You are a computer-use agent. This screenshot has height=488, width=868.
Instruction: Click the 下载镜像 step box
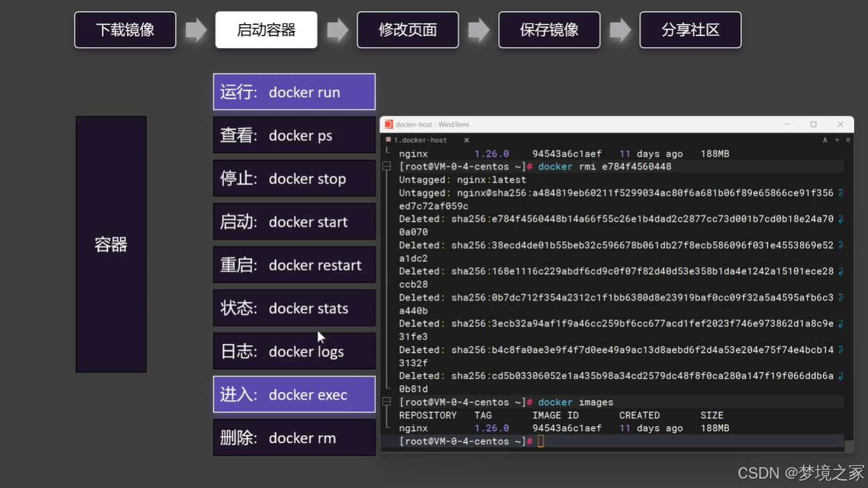pyautogui.click(x=125, y=30)
